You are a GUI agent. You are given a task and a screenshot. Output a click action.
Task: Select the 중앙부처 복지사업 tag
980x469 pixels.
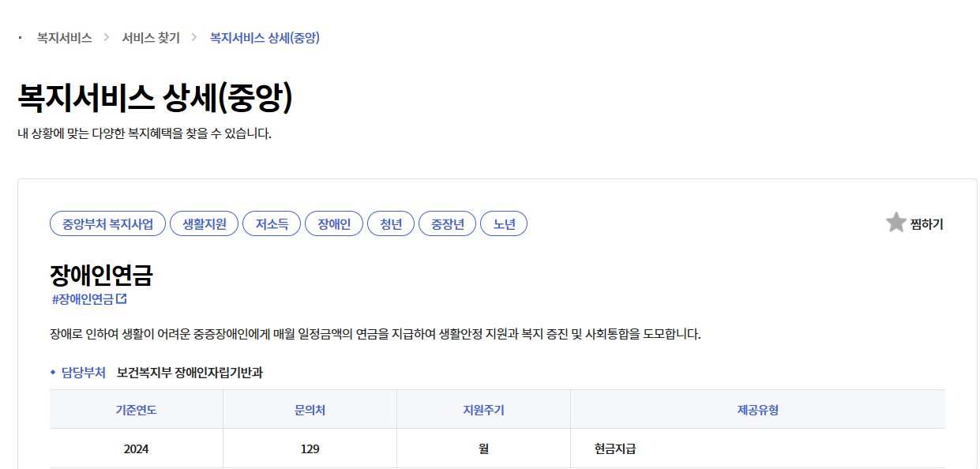click(107, 223)
